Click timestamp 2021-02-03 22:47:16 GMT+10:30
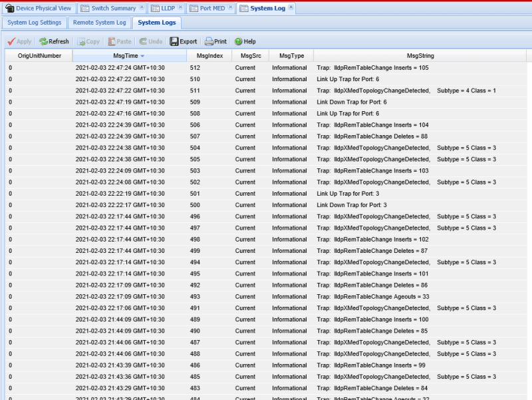This screenshot has width=532, height=400. tap(120, 113)
